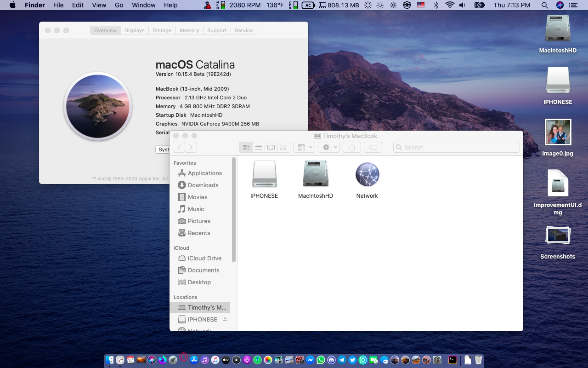Click the Finder Share button
Image resolution: width=588 pixels, height=368 pixels.
click(x=352, y=147)
